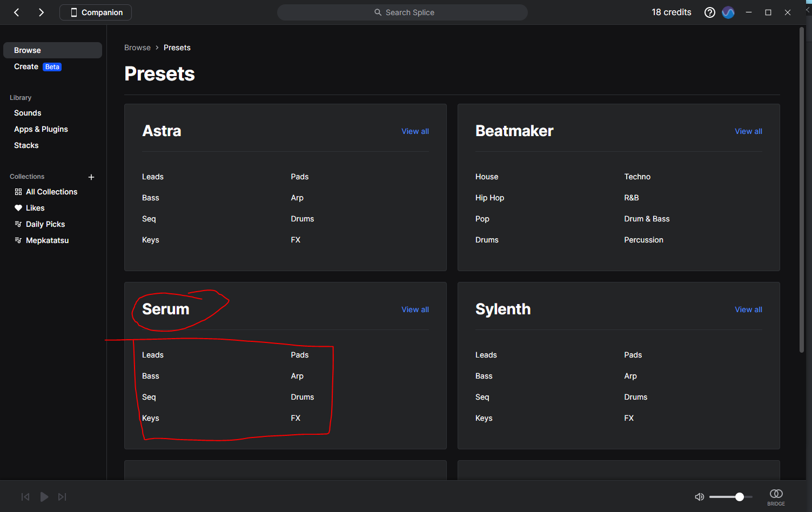
Task: Click the playlist icon beside Mepkatatsu
Action: point(18,240)
